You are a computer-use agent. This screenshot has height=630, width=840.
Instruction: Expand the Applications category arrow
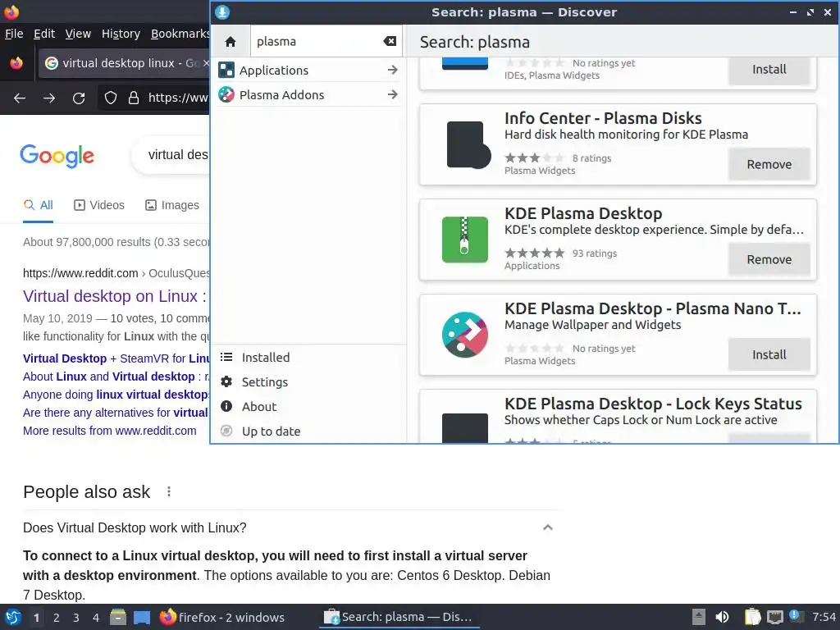(x=393, y=70)
